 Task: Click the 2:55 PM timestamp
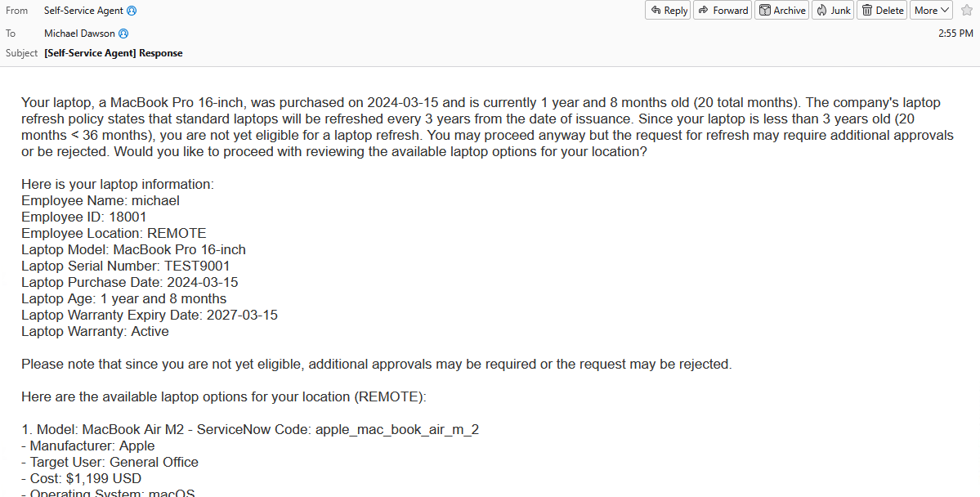pos(955,33)
